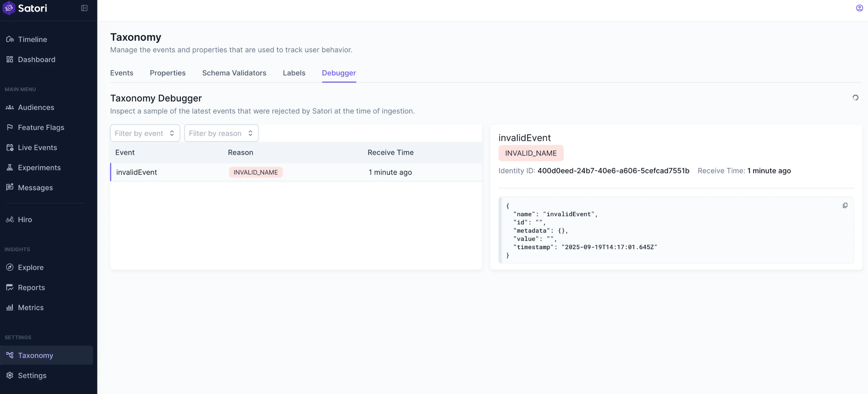Viewport: 868px width, 394px height.
Task: Open Hiro from the sidebar
Action: (x=25, y=219)
